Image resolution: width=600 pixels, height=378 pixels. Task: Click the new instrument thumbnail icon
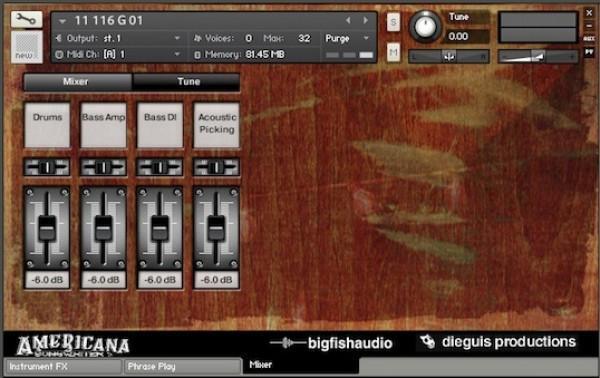(26, 47)
